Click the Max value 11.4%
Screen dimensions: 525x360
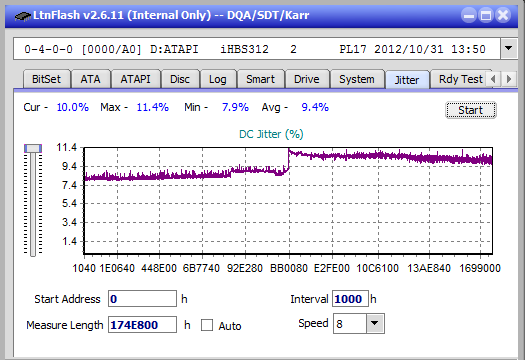click(x=153, y=107)
